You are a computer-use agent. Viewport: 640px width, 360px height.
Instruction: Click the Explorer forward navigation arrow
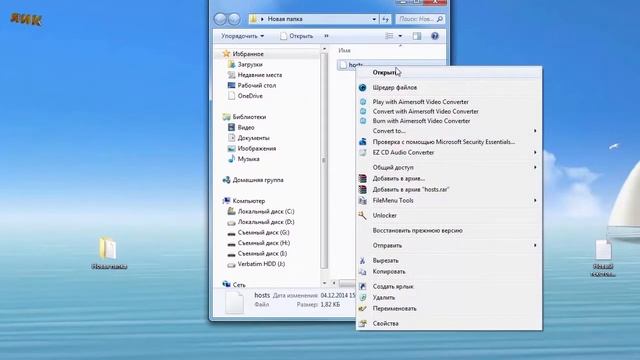(234, 19)
